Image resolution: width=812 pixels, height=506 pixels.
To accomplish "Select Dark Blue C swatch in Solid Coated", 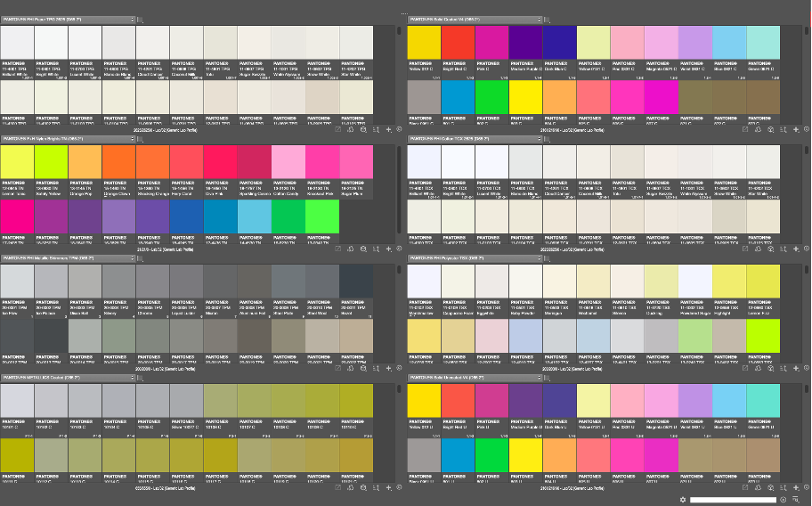I will [560, 43].
